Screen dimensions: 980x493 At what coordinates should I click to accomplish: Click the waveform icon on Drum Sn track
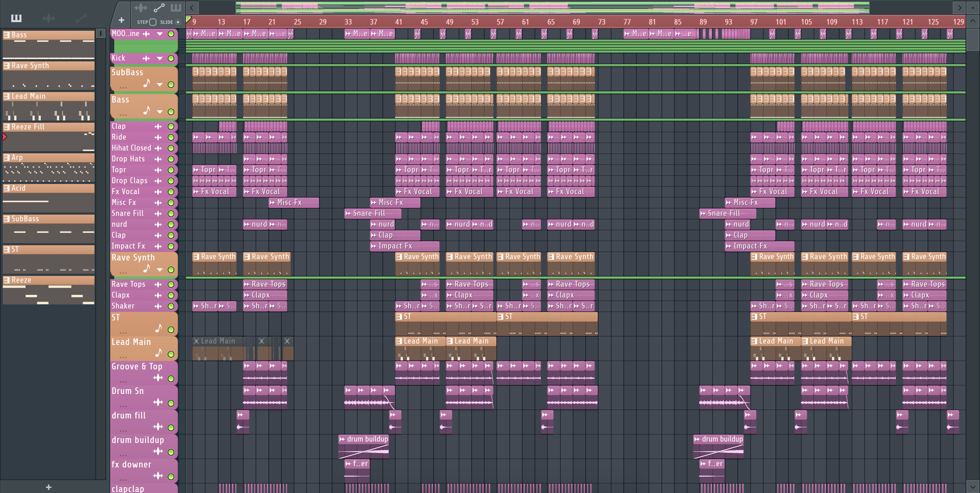click(158, 402)
